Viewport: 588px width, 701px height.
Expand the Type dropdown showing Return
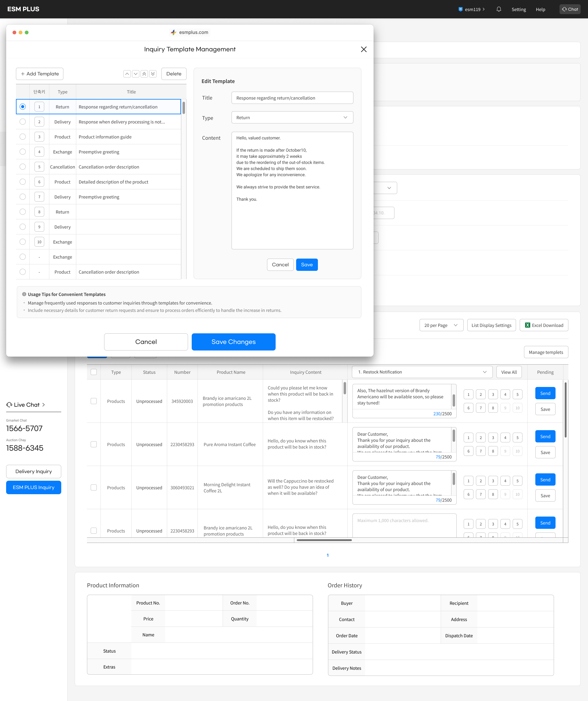(x=292, y=118)
